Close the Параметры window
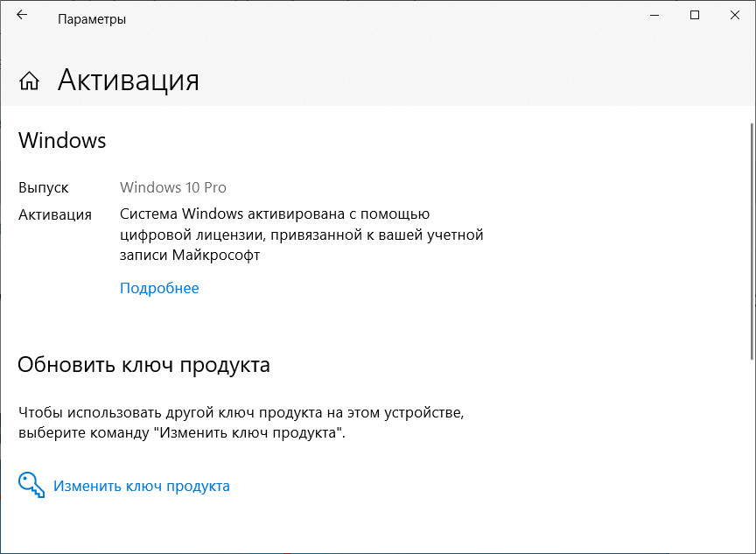Screen dimensions: 756x554 pos(735,16)
